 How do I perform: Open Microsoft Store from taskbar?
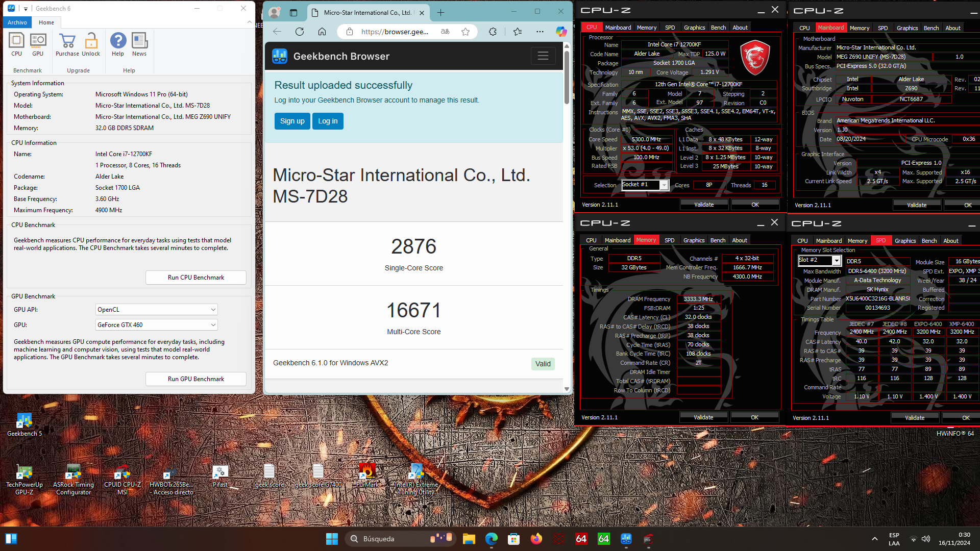point(514,539)
